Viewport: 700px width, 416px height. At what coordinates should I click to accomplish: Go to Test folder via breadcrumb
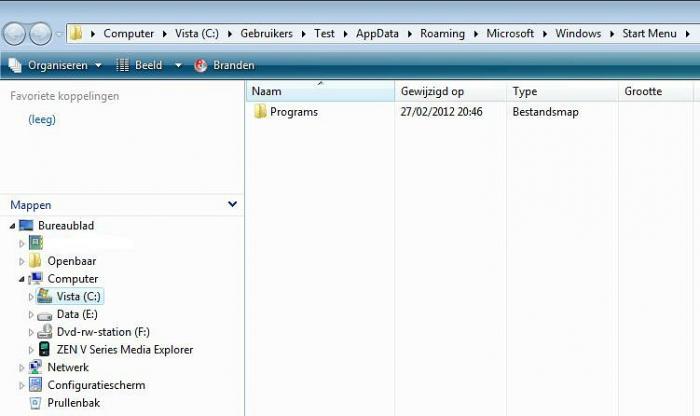[324, 33]
